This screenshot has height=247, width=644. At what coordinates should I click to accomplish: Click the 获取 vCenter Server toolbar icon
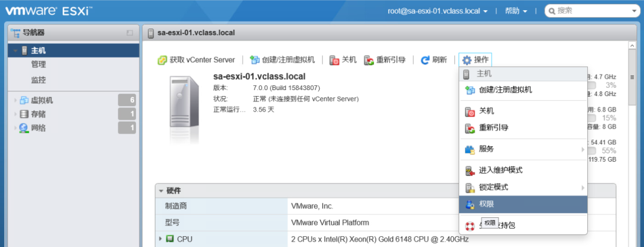(x=162, y=60)
